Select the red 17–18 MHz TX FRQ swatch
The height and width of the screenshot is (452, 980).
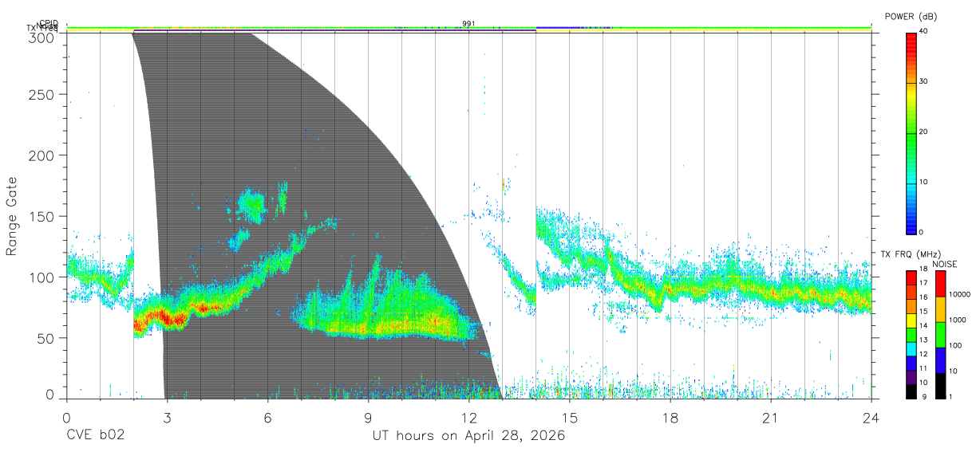coord(911,277)
